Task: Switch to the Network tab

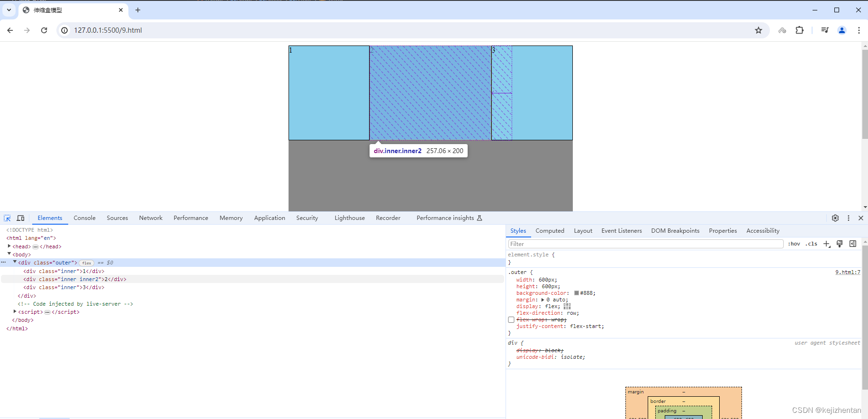Action: click(x=151, y=218)
